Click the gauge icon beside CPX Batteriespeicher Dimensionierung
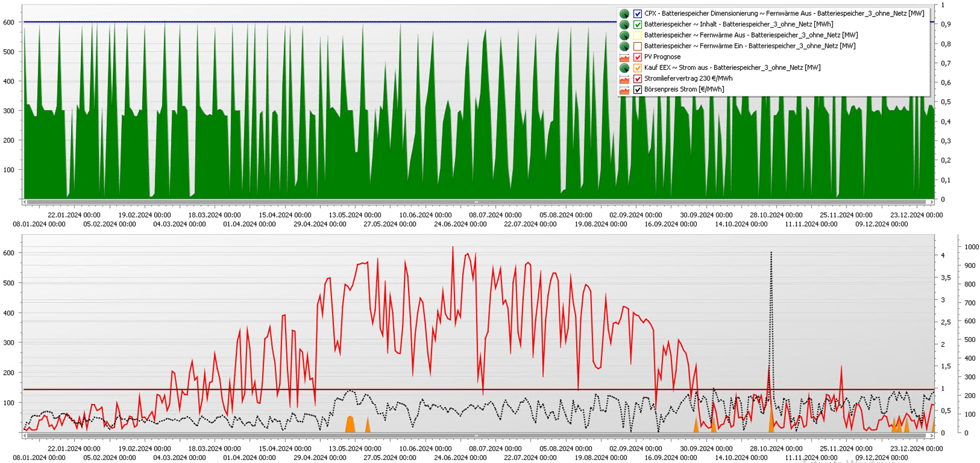980x463 pixels. [624, 14]
